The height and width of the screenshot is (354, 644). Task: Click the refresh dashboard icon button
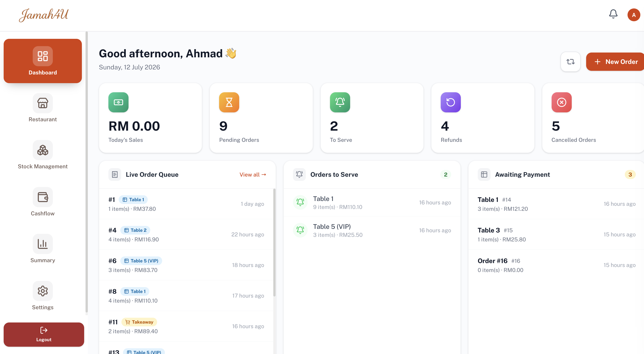571,62
